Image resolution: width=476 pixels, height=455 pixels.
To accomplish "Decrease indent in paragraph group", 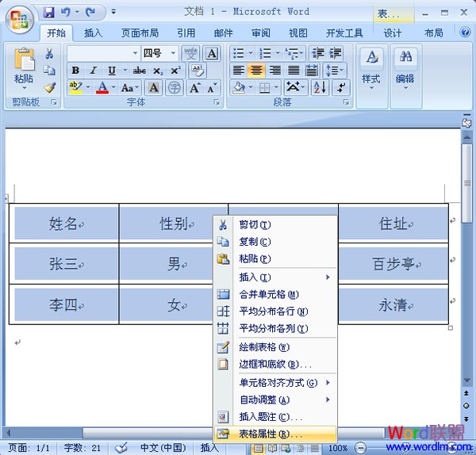I will coord(318,53).
